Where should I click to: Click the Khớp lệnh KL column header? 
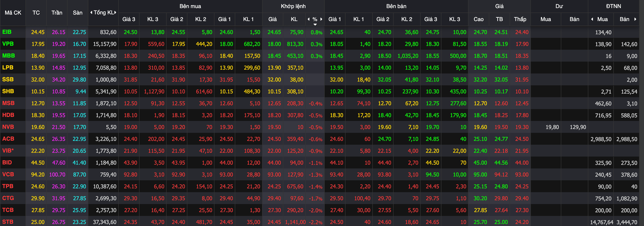pyautogui.click(x=294, y=19)
